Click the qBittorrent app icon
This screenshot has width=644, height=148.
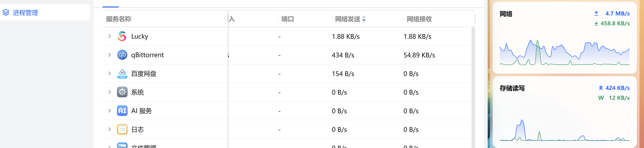(x=122, y=54)
